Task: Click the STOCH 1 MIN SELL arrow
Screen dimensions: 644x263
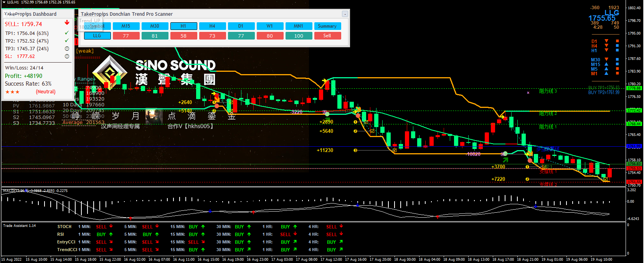Action: point(111,226)
